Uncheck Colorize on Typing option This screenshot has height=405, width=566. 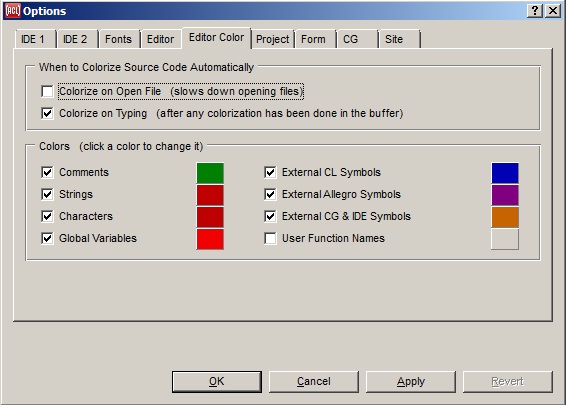tap(47, 113)
